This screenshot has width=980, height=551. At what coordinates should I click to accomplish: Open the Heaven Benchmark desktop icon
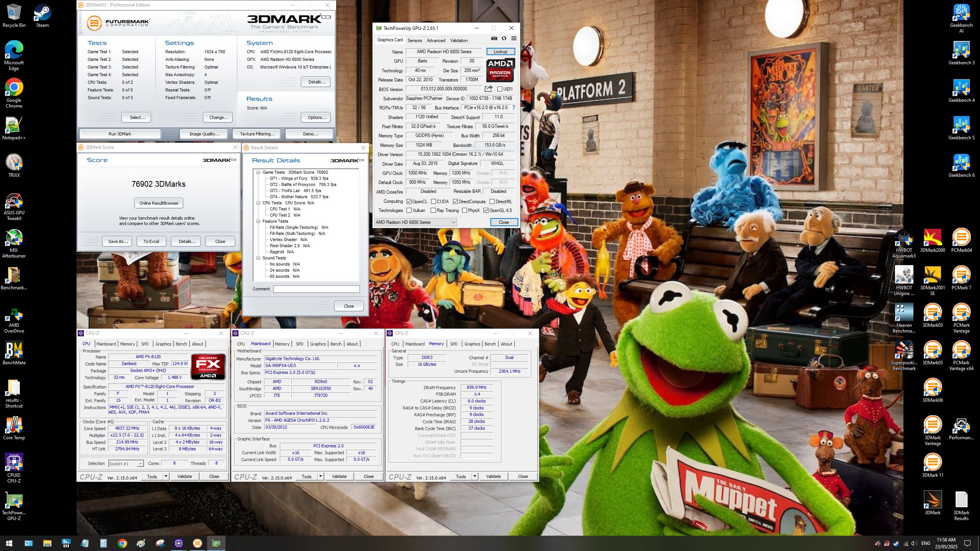[904, 318]
